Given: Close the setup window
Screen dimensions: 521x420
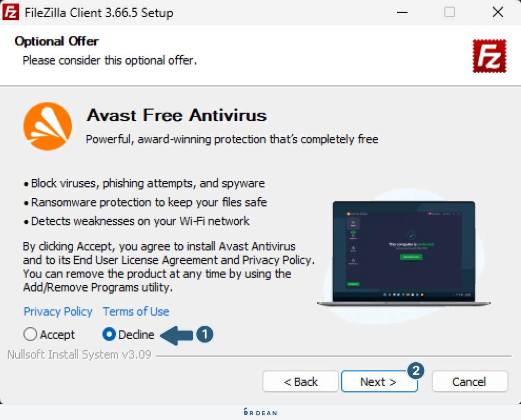Looking at the screenshot, I should [498, 12].
